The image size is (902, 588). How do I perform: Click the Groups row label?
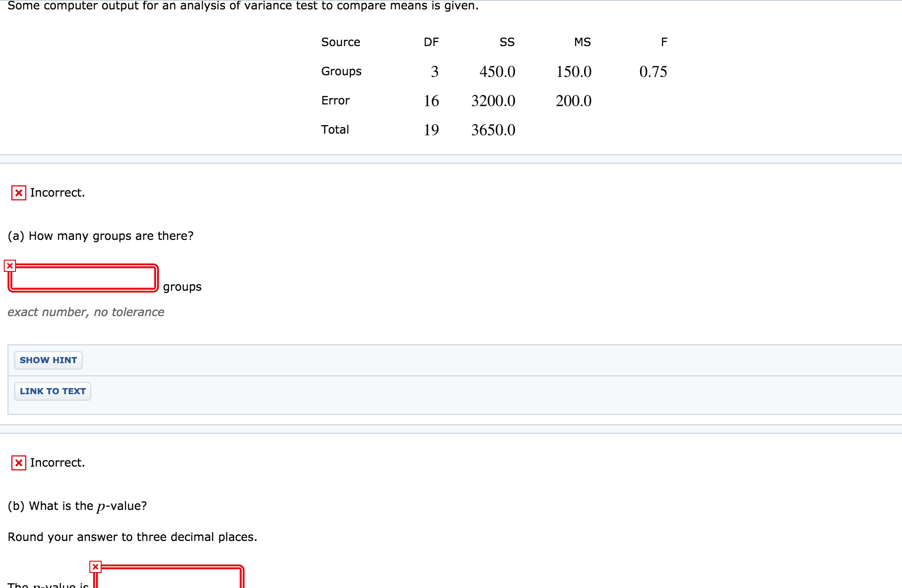click(x=341, y=72)
